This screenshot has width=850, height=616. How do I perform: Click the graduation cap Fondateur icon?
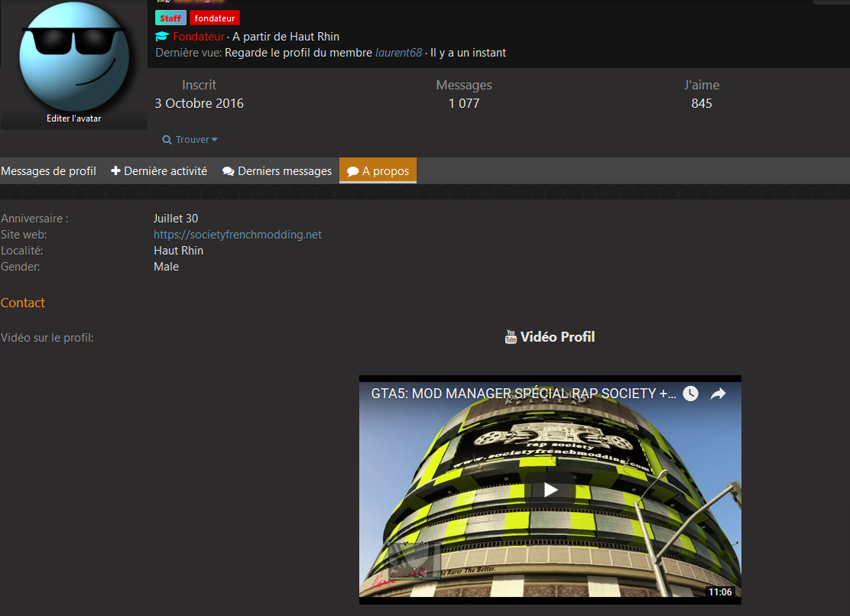[161, 36]
